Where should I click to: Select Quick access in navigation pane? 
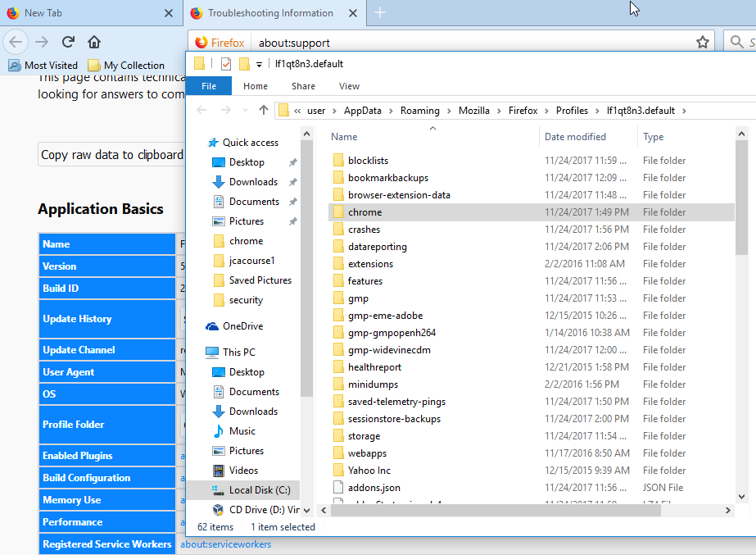243,143
